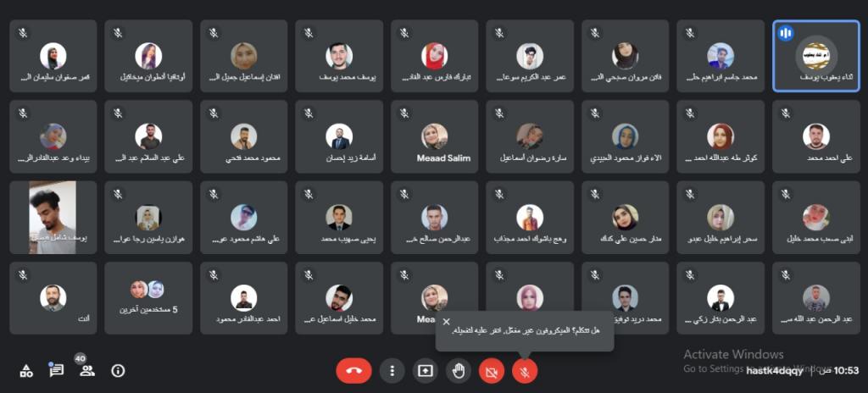868x393 pixels.
Task: Turn the camera back on
Action: (x=492, y=370)
